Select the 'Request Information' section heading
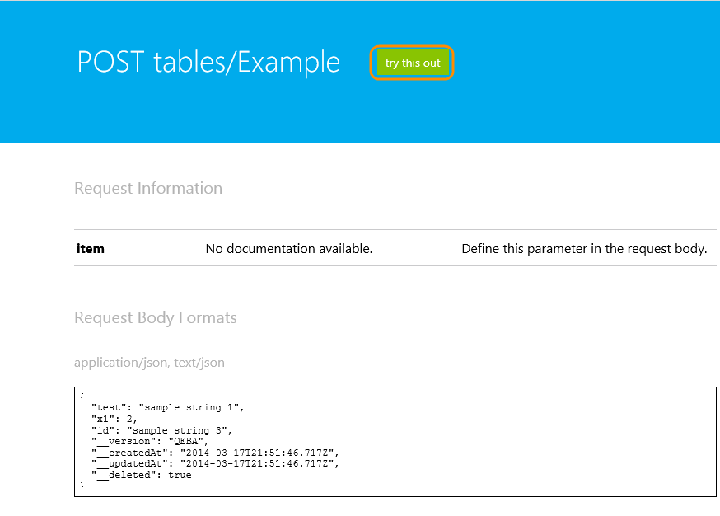The height and width of the screenshot is (516, 720). [x=148, y=188]
